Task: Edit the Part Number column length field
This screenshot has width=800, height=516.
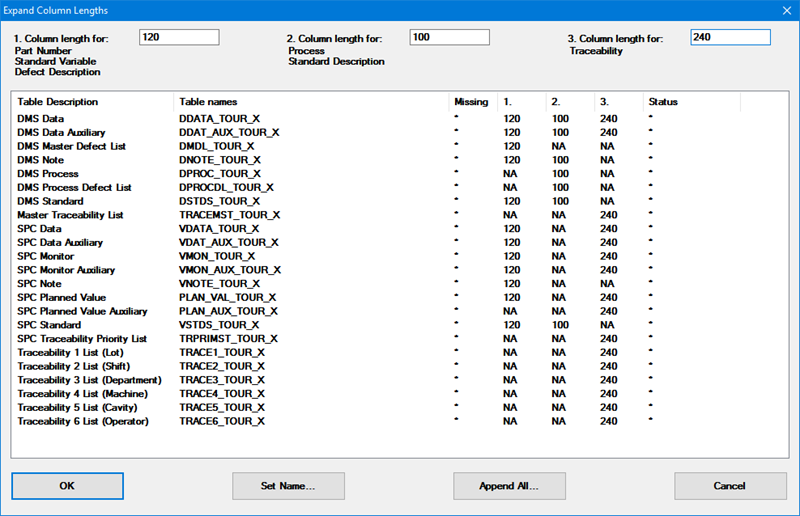Action: [x=179, y=37]
